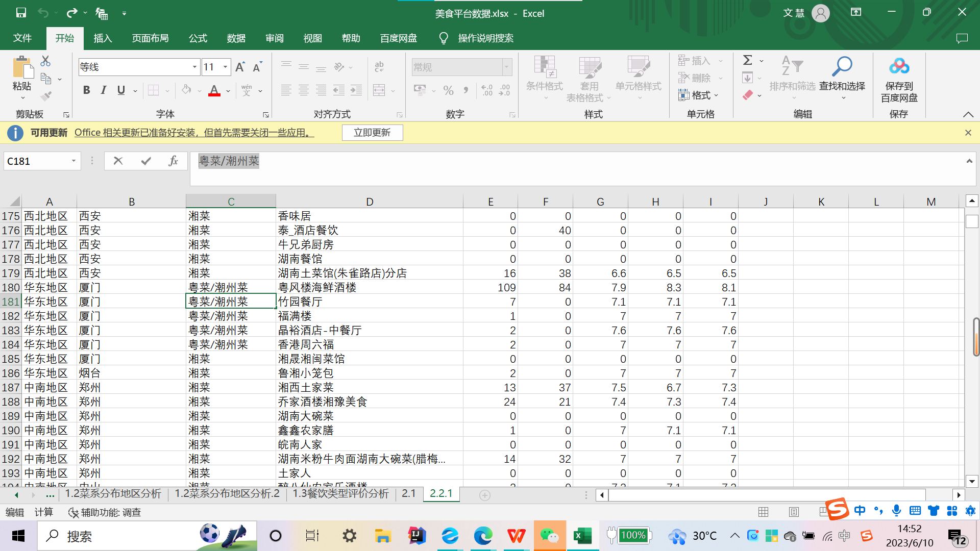Click the formula bar cancel X icon

[118, 161]
